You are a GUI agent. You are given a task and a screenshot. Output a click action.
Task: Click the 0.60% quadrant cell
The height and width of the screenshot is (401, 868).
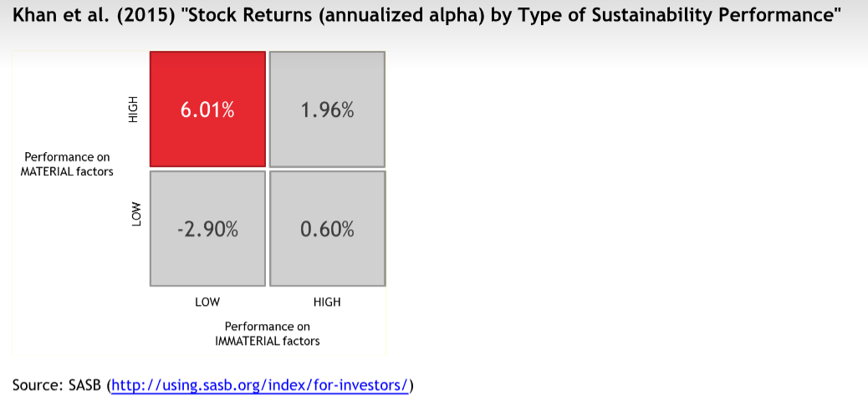point(327,229)
